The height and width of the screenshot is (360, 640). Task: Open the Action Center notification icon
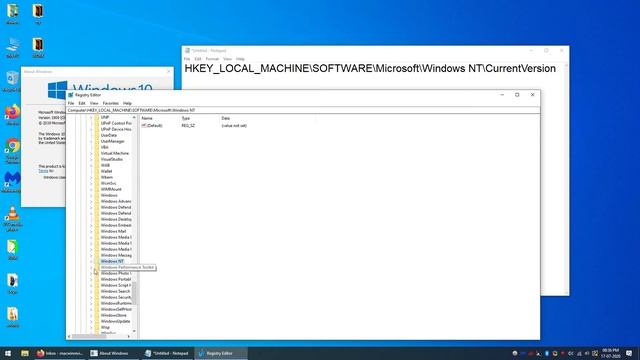point(629,353)
